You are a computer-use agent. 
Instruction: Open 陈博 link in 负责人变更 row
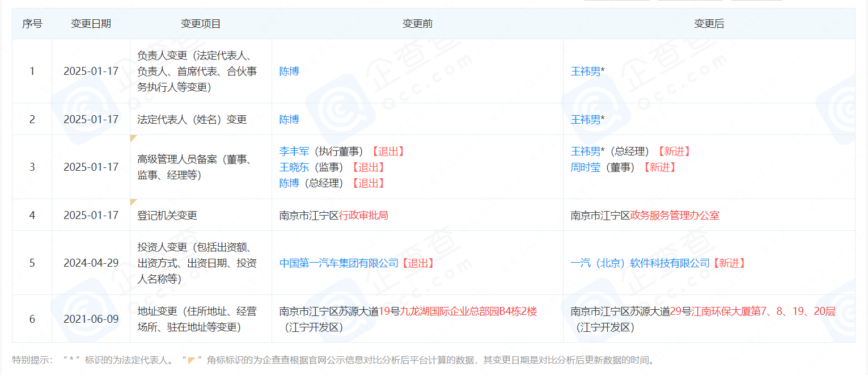(x=289, y=71)
